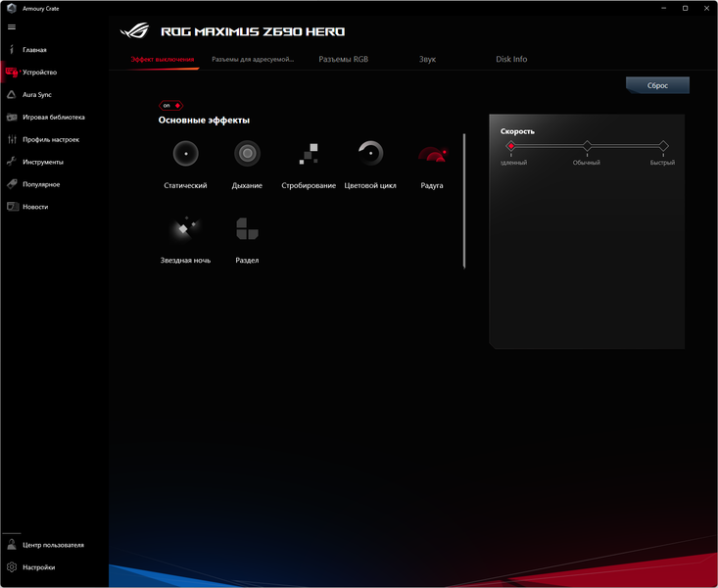The width and height of the screenshot is (718, 588).
Task: Click the Главная sidebar icon
Action: click(x=12, y=50)
